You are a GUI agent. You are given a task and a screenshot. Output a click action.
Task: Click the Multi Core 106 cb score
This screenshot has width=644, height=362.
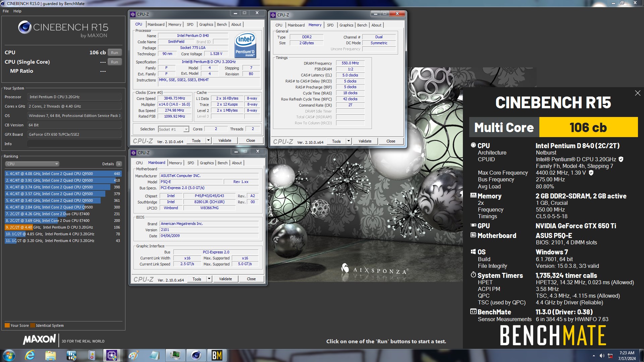coord(588,127)
